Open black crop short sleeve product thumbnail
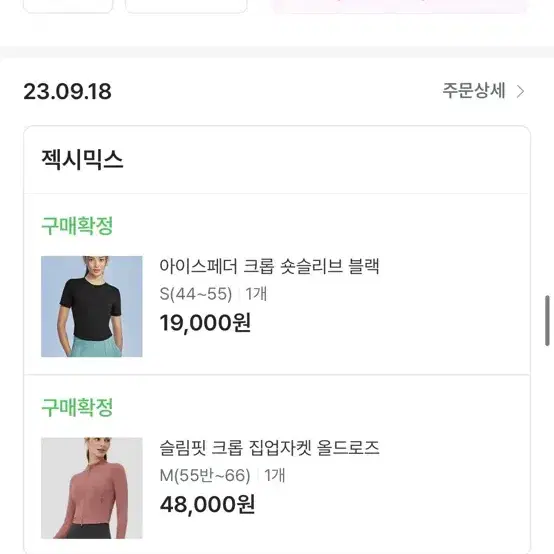 [x=92, y=306]
